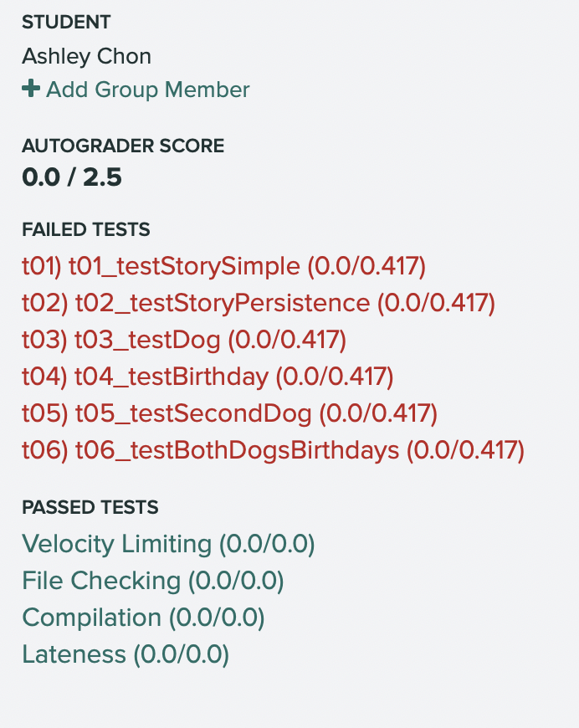Image resolution: width=579 pixels, height=728 pixels.
Task: Click the FAILED TESTS section heading
Action: tap(86, 229)
